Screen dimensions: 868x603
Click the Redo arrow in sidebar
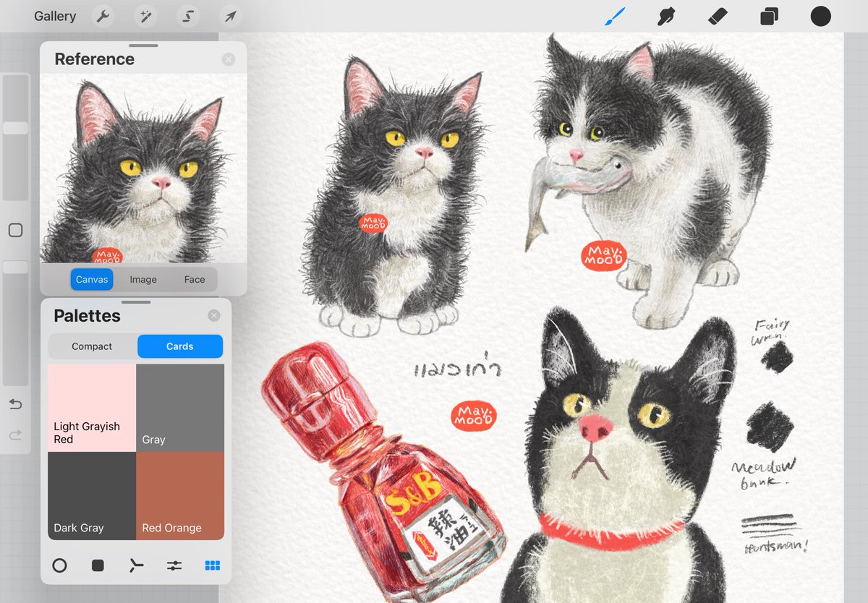coord(15,435)
